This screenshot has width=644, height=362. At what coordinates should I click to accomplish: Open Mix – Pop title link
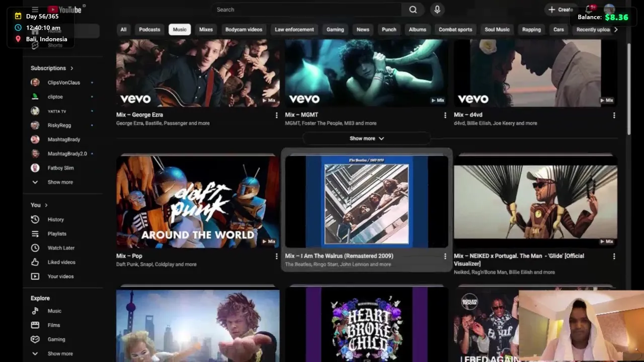click(129, 256)
